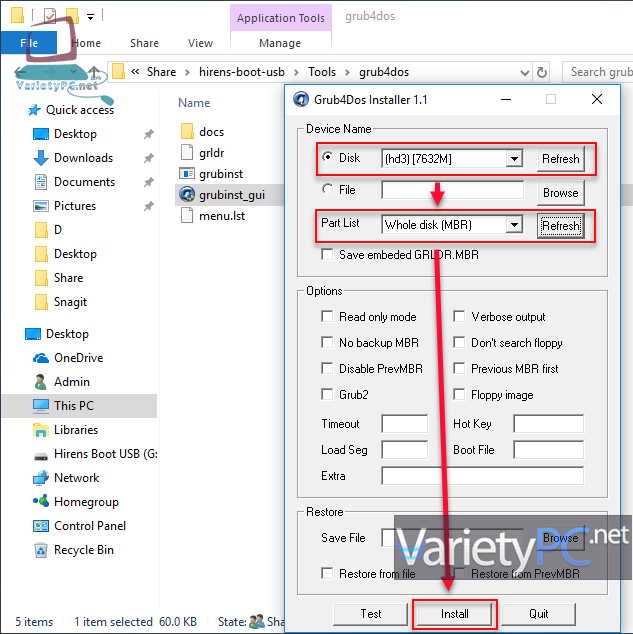633x634 pixels.
Task: Check Don't search floppy
Action: [459, 342]
